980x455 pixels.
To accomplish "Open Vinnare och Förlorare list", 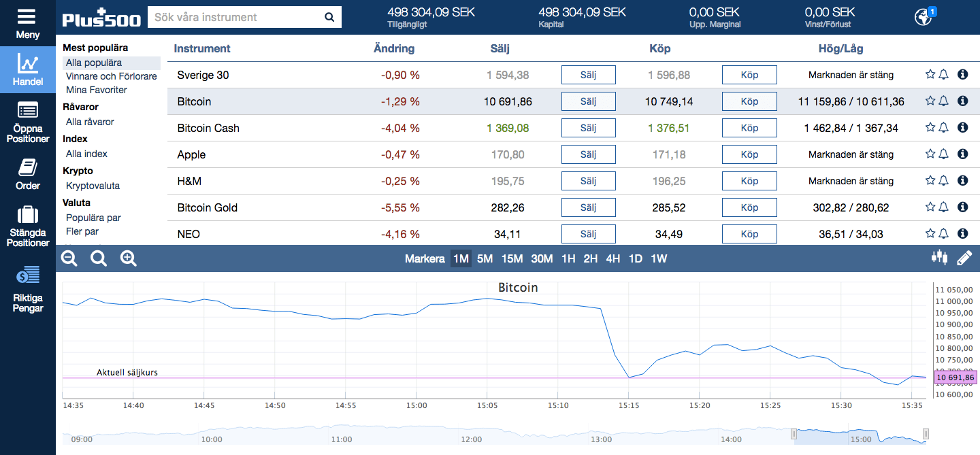I will [x=112, y=76].
